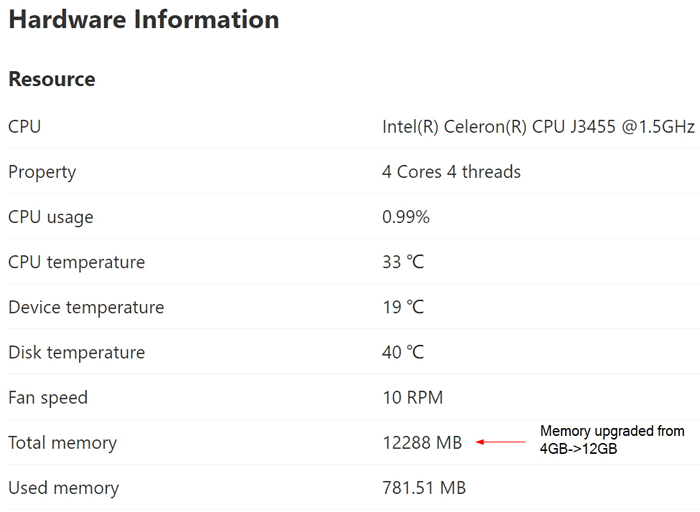Select the CPU usage label
Image resolution: width=700 pixels, height=512 pixels.
point(51,217)
